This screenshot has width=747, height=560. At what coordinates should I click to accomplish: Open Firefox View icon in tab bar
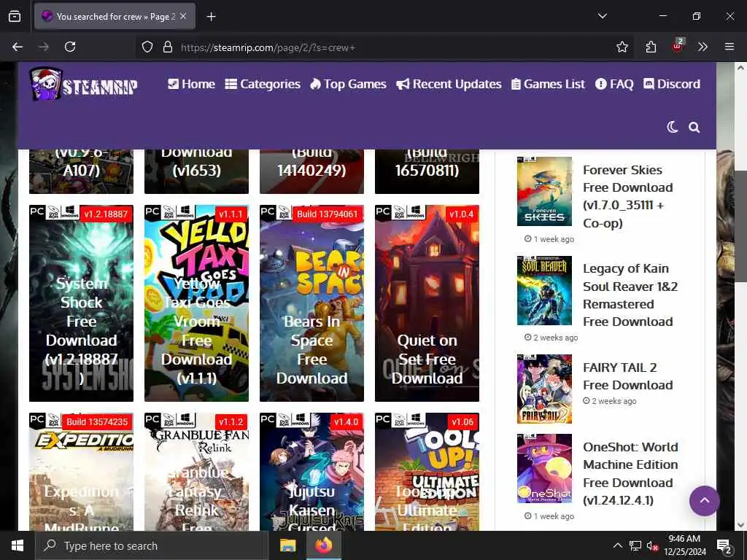click(x=15, y=16)
